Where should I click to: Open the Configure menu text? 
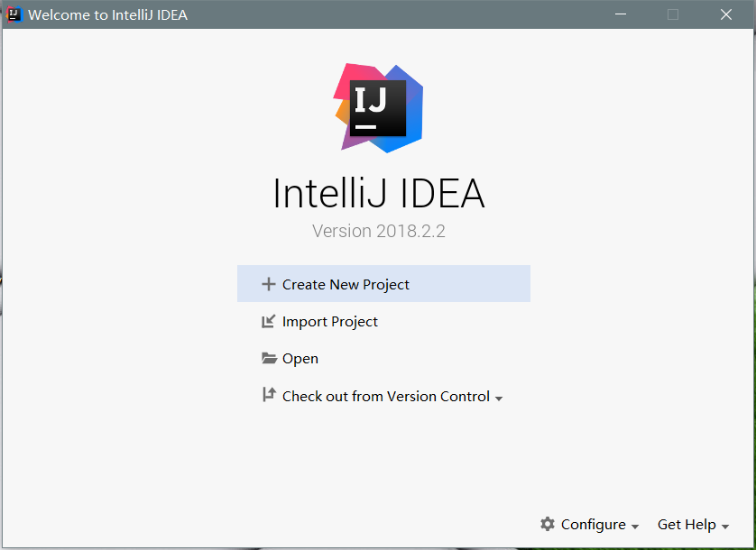[593, 525]
